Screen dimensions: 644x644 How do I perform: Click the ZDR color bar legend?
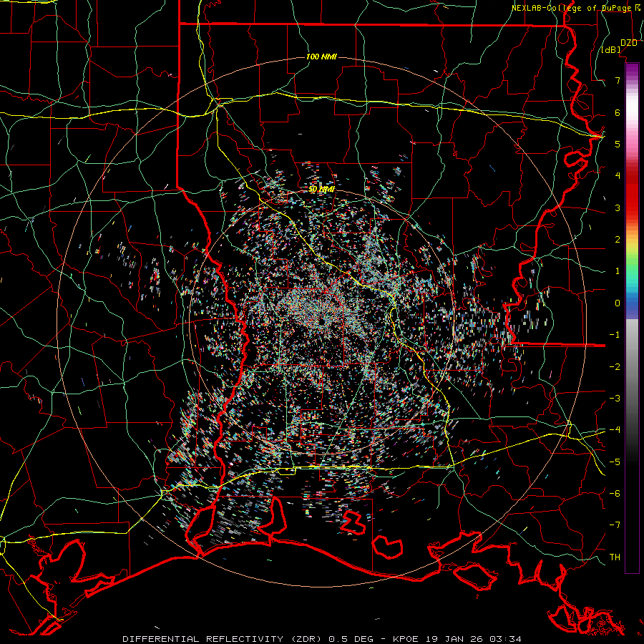[632, 318]
